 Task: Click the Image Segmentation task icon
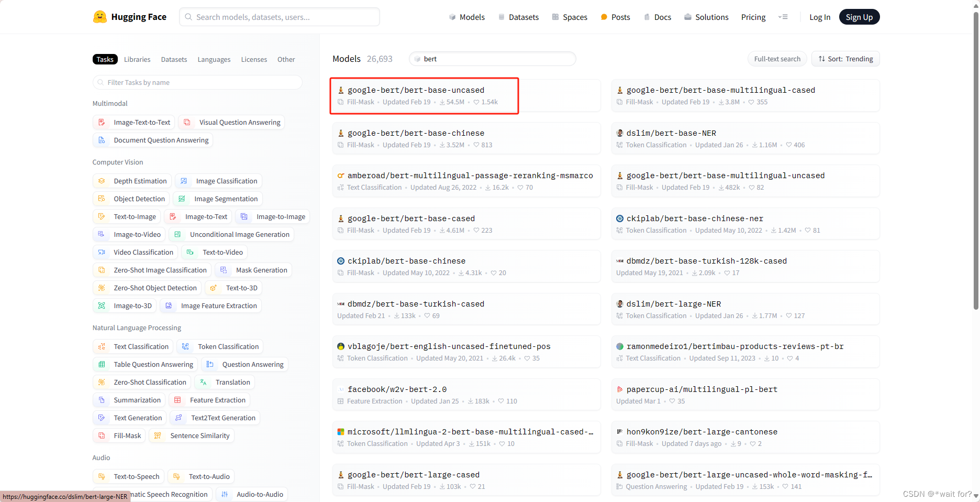(x=182, y=199)
